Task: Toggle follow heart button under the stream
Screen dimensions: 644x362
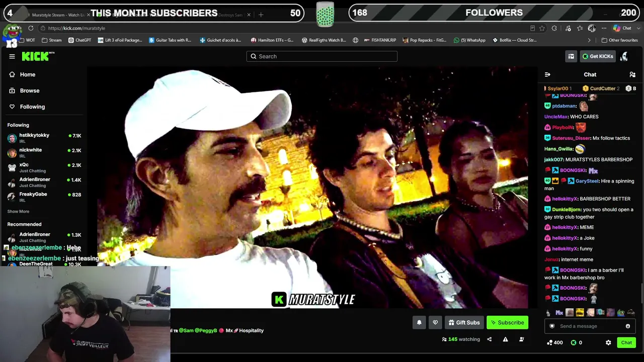Action: click(435, 323)
